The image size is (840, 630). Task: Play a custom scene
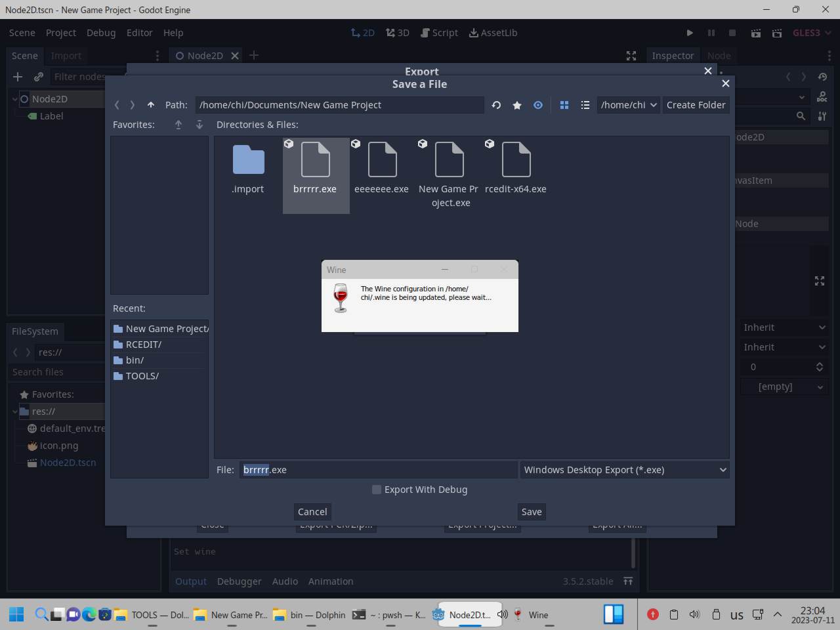(x=777, y=33)
